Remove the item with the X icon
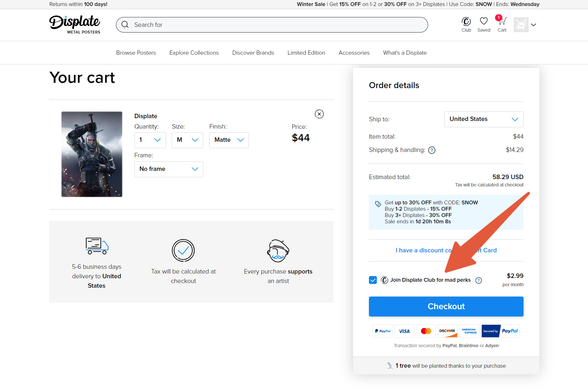Image resolution: width=588 pixels, height=391 pixels. tap(319, 114)
